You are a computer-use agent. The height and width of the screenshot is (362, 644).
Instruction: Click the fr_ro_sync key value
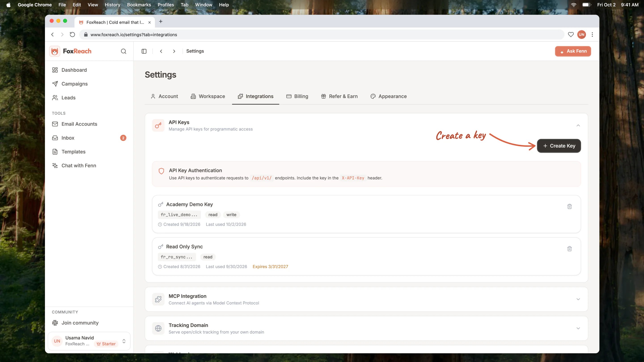click(x=177, y=257)
